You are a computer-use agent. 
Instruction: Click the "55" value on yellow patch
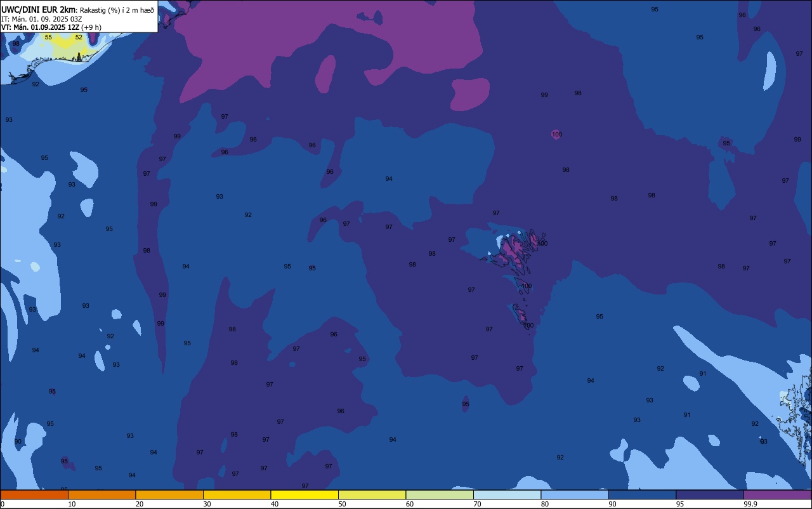(x=48, y=37)
